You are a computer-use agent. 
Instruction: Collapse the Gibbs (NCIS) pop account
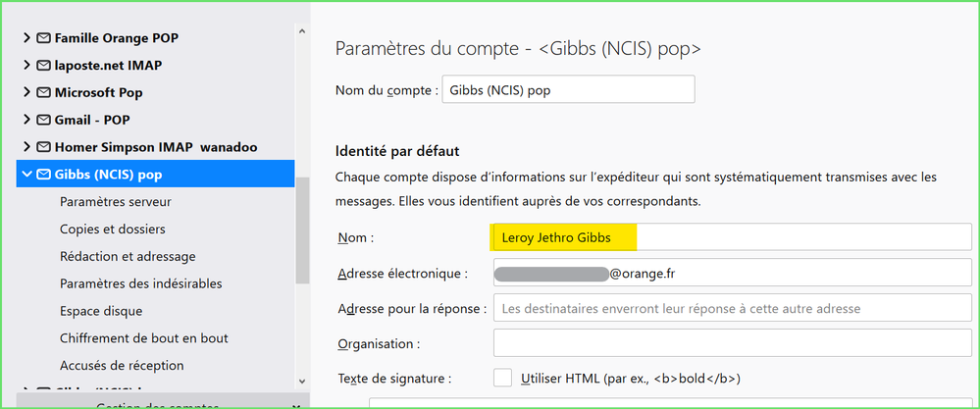pos(26,175)
